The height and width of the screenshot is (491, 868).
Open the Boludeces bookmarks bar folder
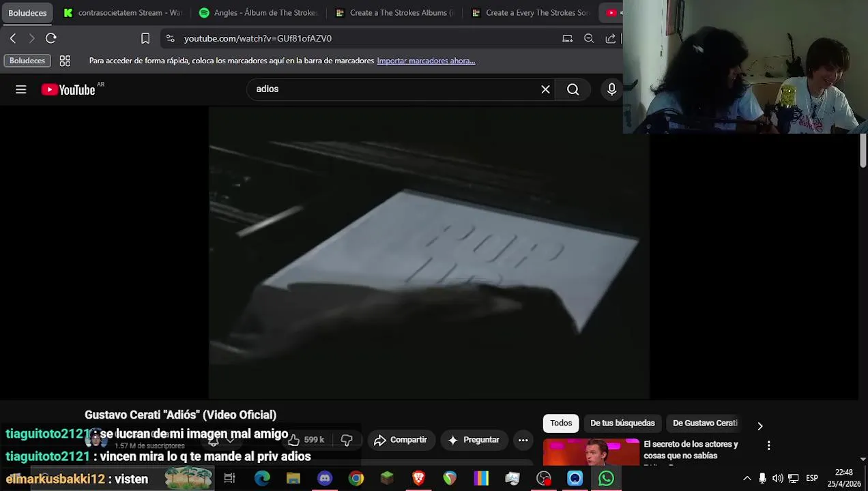click(27, 61)
